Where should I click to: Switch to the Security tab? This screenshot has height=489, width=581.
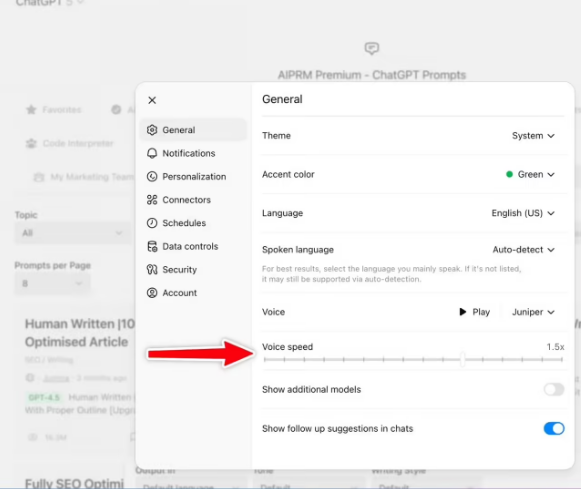193,270
